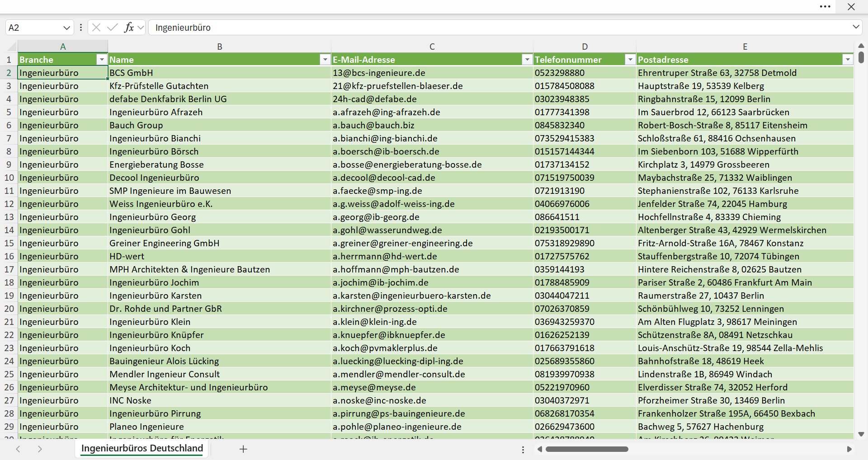The image size is (868, 460).
Task: Go to the next sheet with the arrow
Action: (x=40, y=449)
